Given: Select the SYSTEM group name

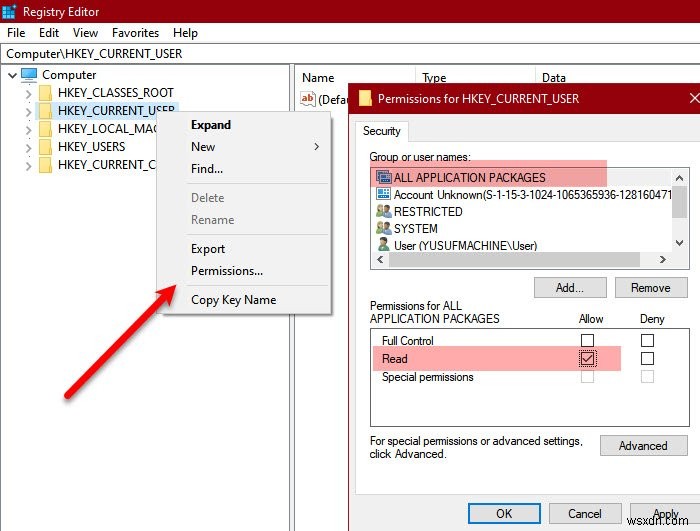Looking at the screenshot, I should (x=416, y=229).
